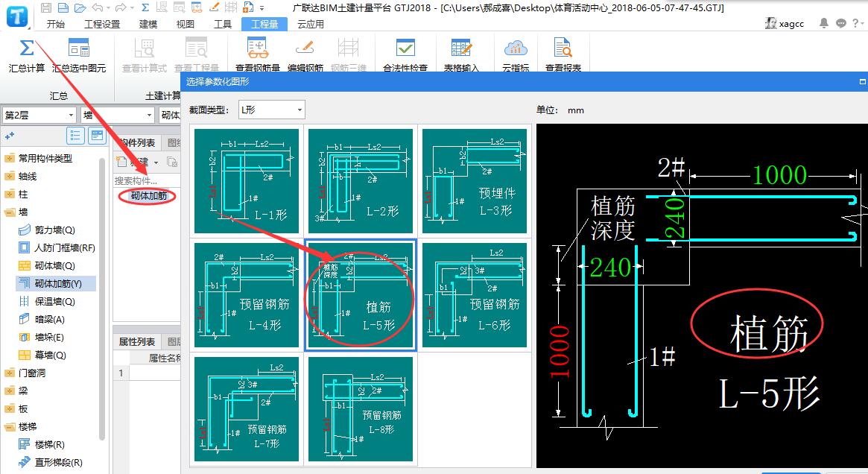Select the 植筋 L-5形 thumbnail

(361, 295)
